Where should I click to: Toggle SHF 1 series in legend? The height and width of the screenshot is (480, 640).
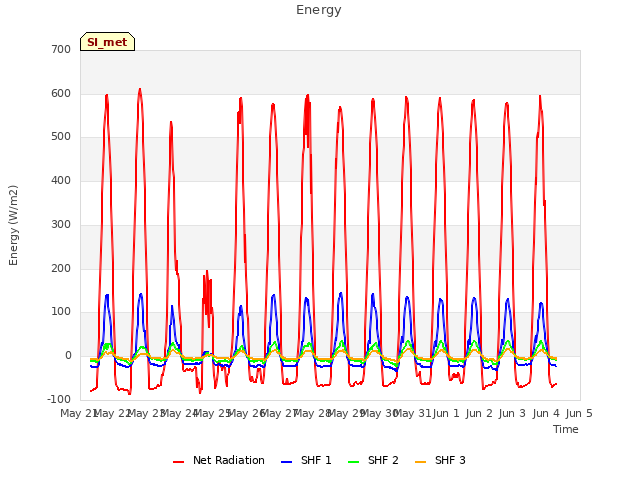[x=306, y=460]
